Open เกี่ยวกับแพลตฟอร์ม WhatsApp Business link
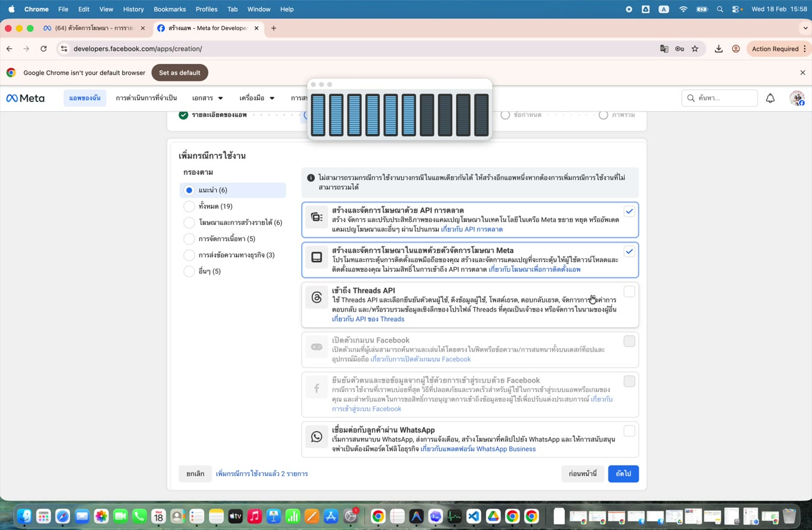 pos(478,449)
